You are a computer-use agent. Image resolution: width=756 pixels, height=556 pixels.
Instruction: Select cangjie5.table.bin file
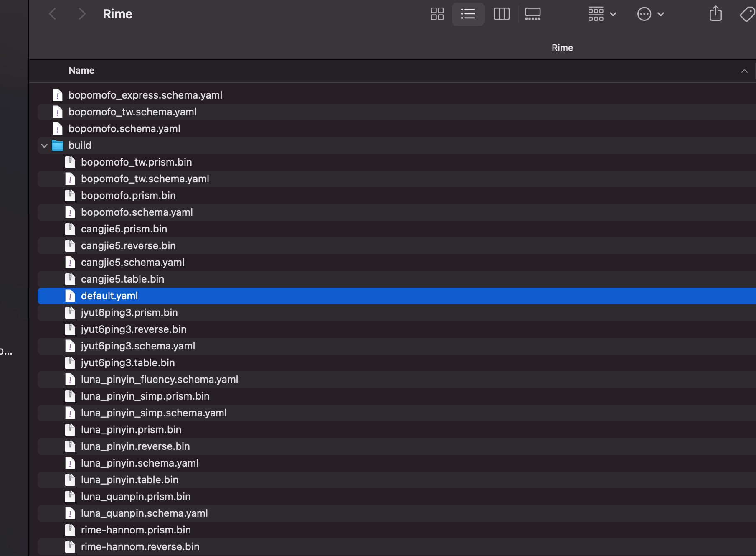(x=122, y=279)
